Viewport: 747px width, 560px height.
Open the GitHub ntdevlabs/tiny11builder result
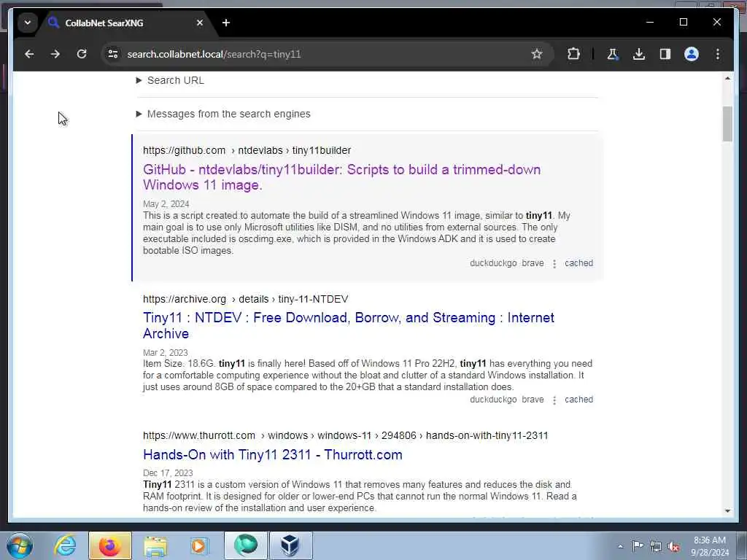point(341,177)
